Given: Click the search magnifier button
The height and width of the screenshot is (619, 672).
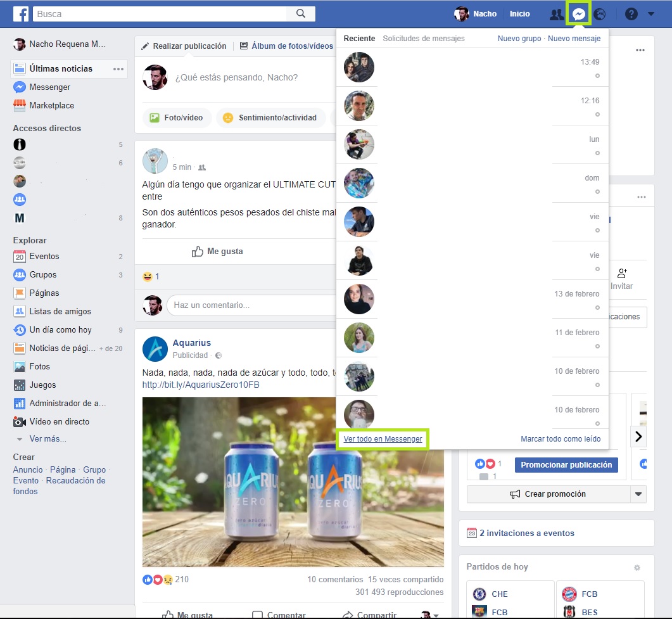Looking at the screenshot, I should (301, 13).
